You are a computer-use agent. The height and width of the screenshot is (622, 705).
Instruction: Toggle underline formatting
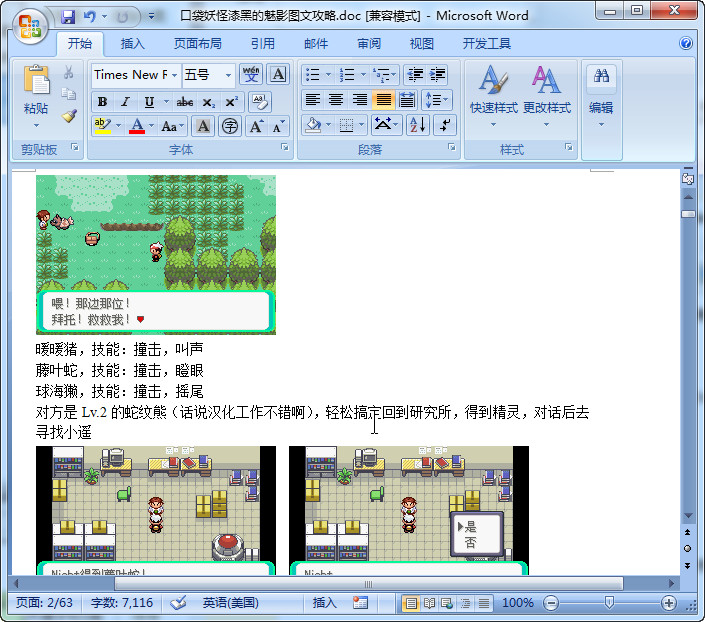(x=149, y=102)
